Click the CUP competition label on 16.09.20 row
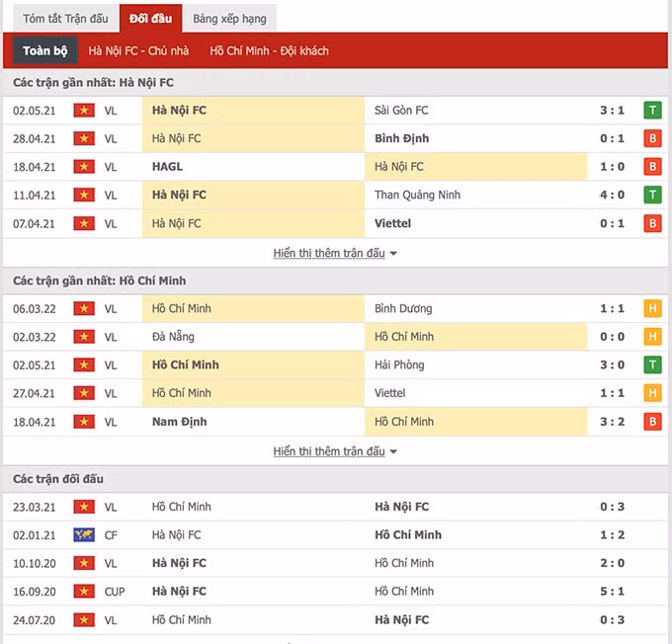Screen dimensions: 672x644 click(115, 592)
